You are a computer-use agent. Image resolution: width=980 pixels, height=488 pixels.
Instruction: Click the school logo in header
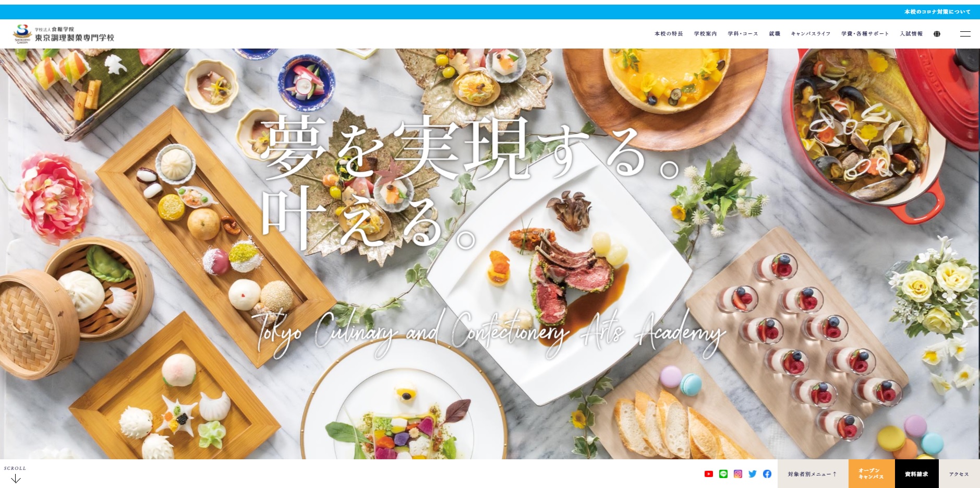[64, 34]
